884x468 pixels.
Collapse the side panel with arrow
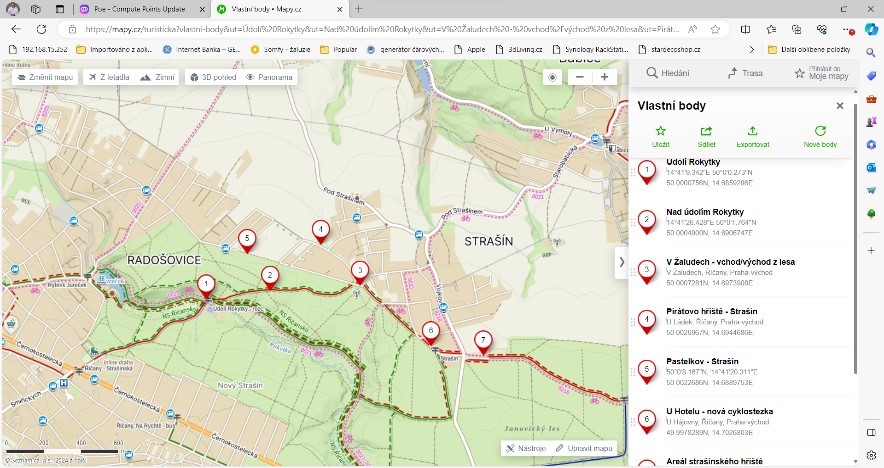[x=621, y=262]
